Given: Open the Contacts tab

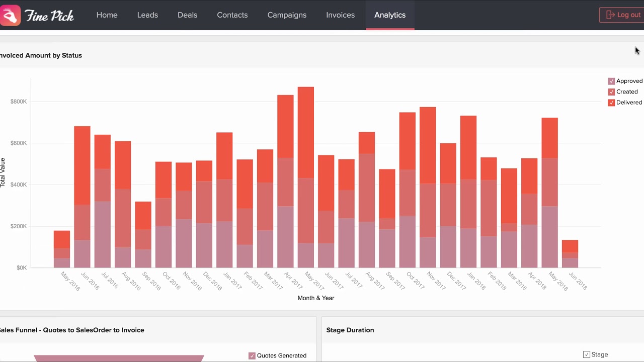Looking at the screenshot, I should click(x=232, y=15).
